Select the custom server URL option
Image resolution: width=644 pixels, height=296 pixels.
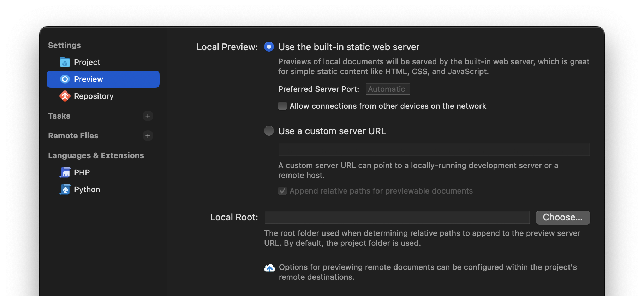coord(269,131)
